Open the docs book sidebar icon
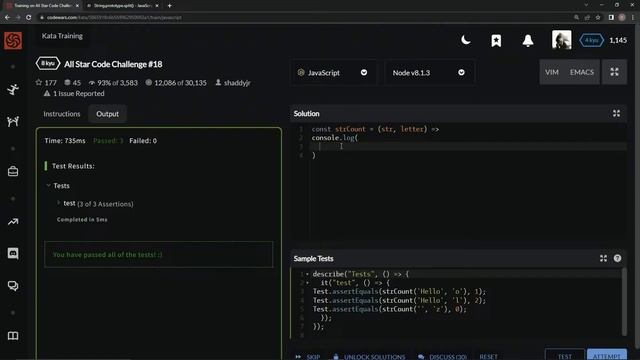 click(x=13, y=336)
